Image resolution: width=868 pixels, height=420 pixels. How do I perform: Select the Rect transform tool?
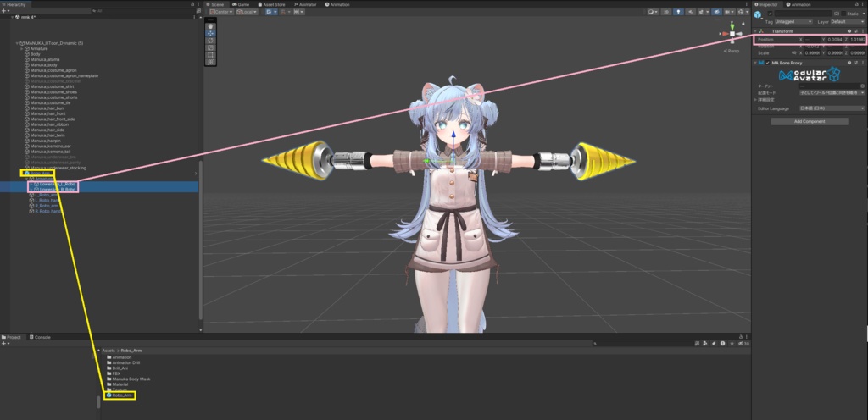[210, 55]
